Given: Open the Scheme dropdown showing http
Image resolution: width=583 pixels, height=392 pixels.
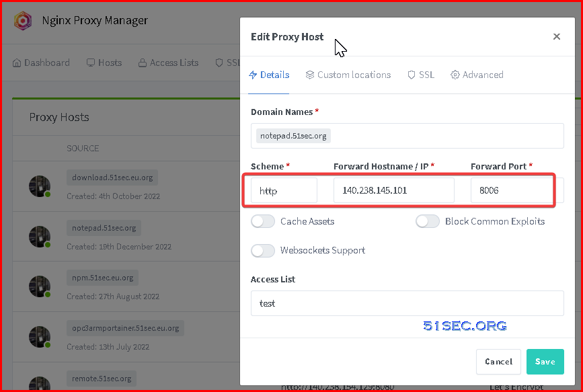Looking at the screenshot, I should coord(284,190).
